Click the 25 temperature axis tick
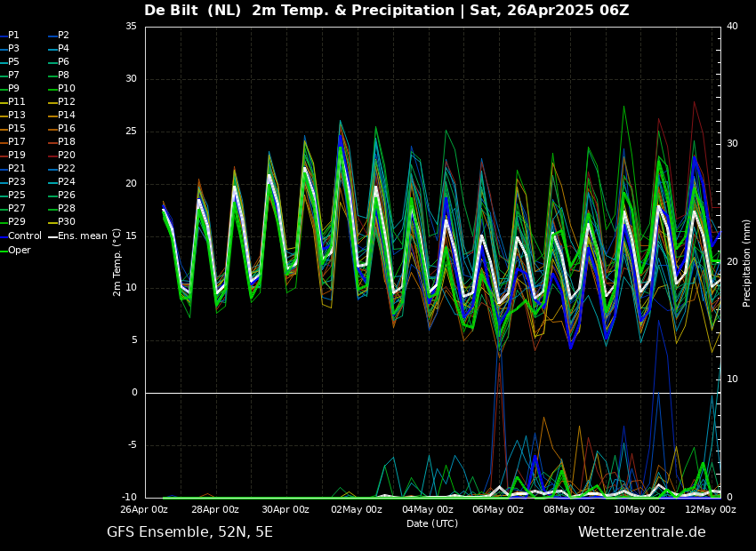The width and height of the screenshot is (756, 551). coord(131,132)
